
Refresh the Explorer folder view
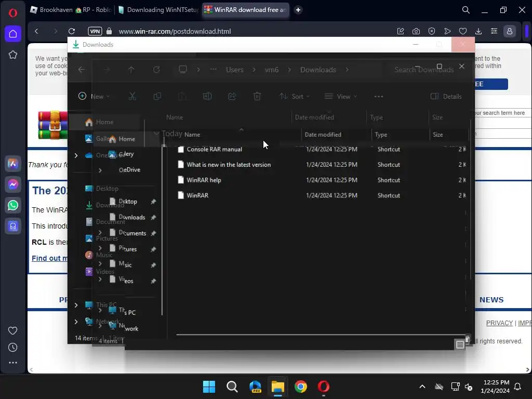[156, 70]
